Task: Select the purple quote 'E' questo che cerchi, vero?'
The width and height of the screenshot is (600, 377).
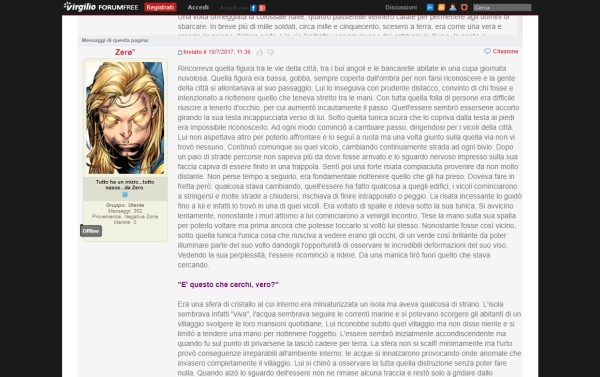Action: pos(228,284)
